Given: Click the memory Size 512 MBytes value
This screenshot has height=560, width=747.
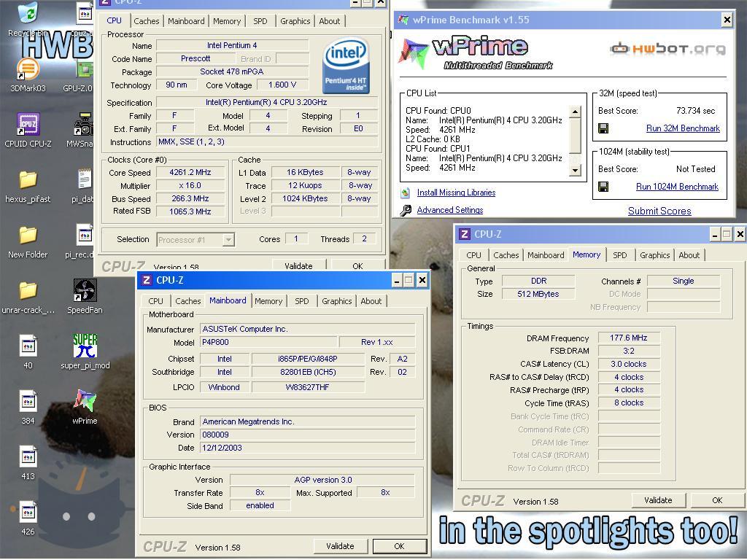Looking at the screenshot, I should pyautogui.click(x=538, y=295).
